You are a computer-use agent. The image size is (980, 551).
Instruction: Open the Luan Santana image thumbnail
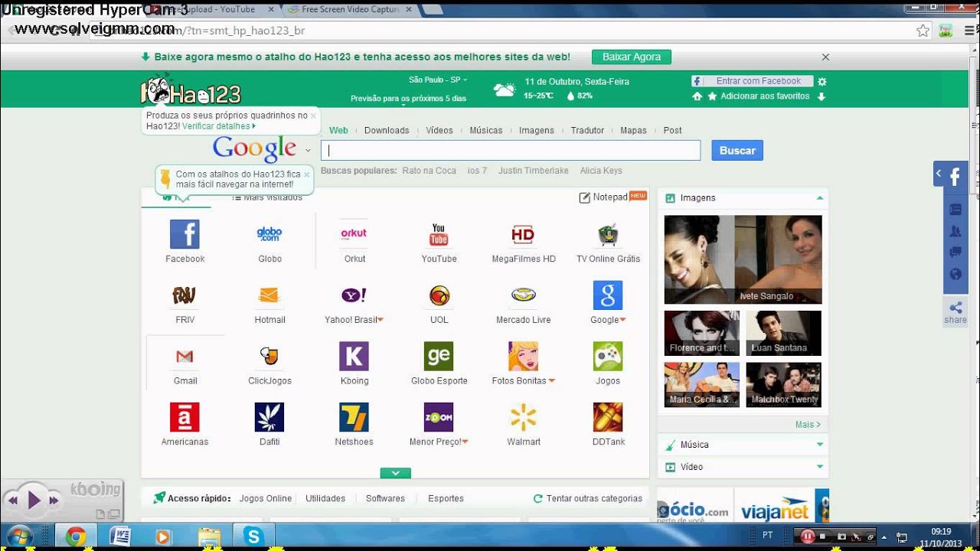pos(783,333)
